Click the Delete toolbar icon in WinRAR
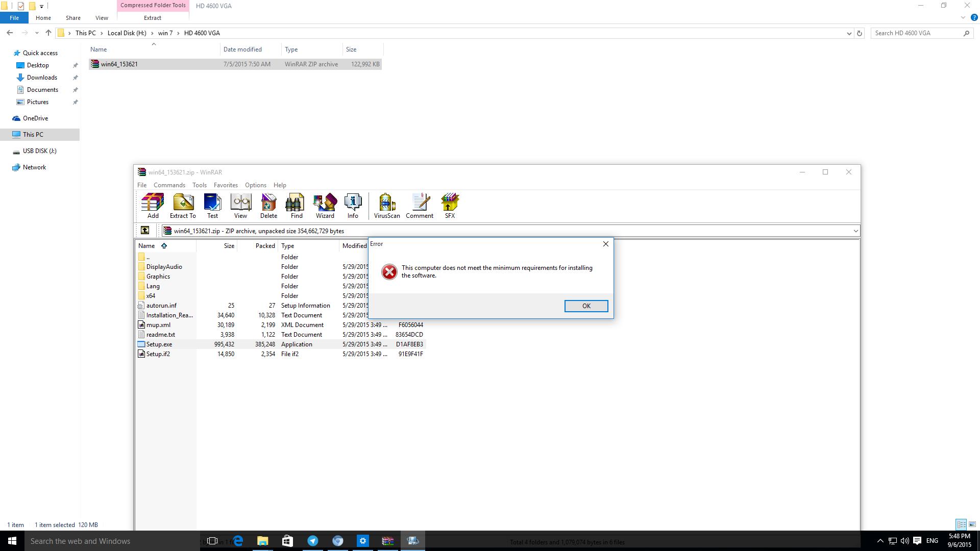Viewport: 980px width, 551px height. [268, 206]
